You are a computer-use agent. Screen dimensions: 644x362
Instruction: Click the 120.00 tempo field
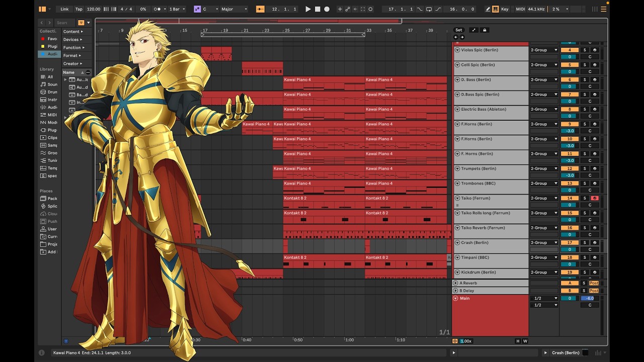(94, 9)
